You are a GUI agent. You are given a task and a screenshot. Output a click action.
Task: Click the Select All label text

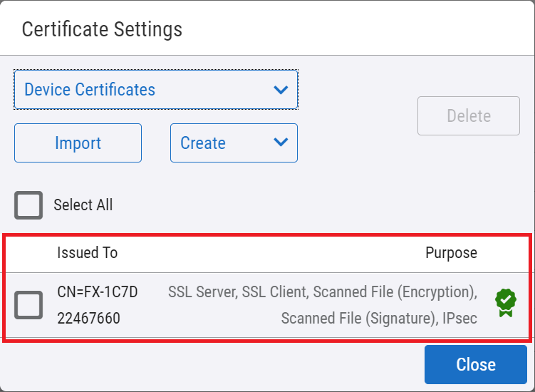point(83,205)
